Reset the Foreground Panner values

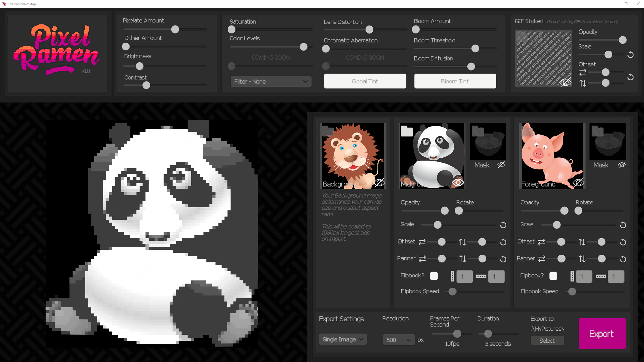coord(623,259)
